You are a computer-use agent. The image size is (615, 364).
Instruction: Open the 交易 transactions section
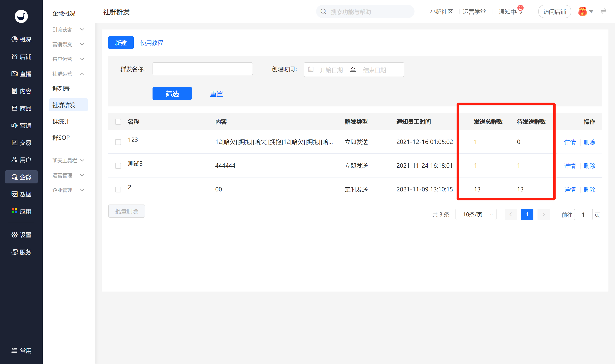(21, 142)
